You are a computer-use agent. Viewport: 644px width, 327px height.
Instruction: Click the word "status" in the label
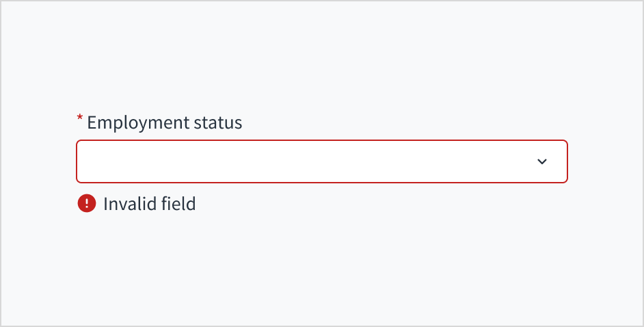click(x=217, y=123)
